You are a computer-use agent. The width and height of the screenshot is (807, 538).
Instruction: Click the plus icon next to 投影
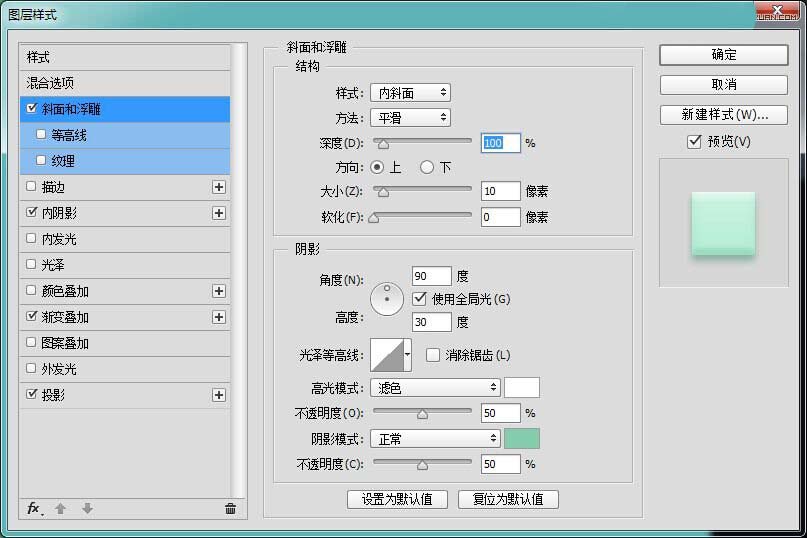219,395
